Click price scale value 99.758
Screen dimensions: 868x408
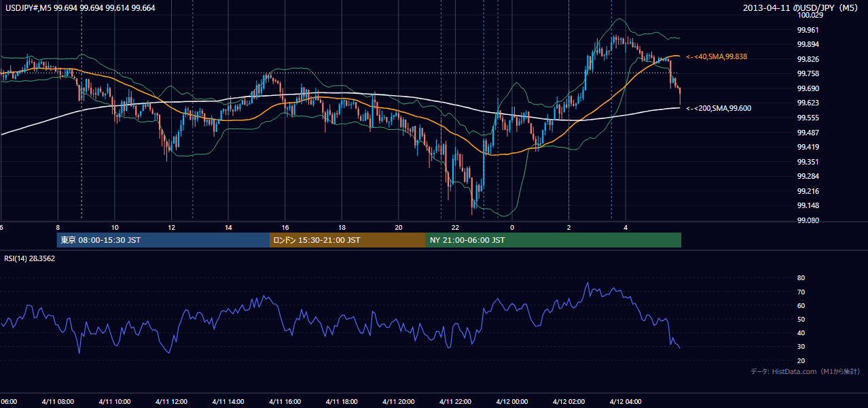click(808, 73)
